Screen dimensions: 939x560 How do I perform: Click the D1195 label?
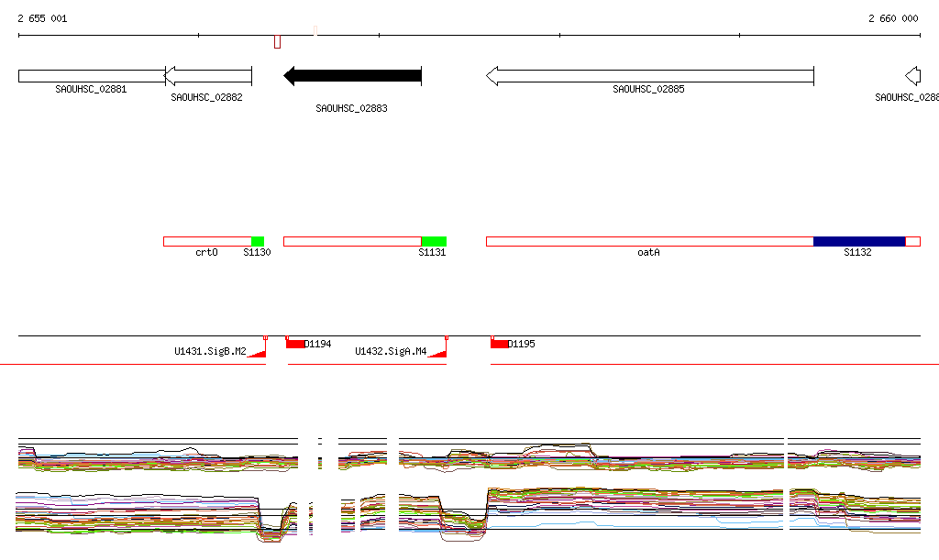tap(522, 344)
